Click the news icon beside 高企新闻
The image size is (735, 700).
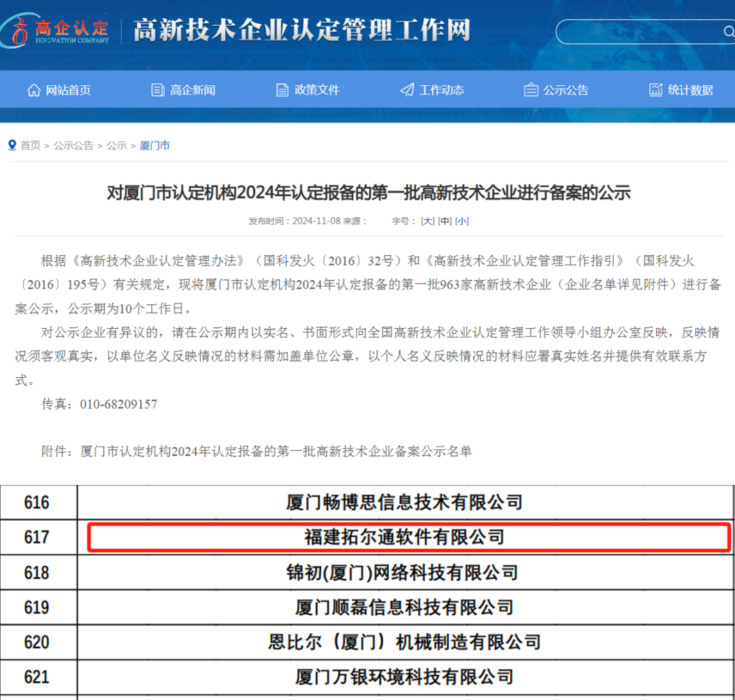tap(158, 90)
